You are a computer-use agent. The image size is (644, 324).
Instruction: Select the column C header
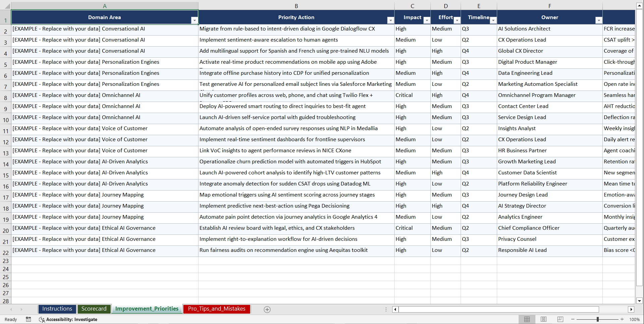pyautogui.click(x=412, y=6)
